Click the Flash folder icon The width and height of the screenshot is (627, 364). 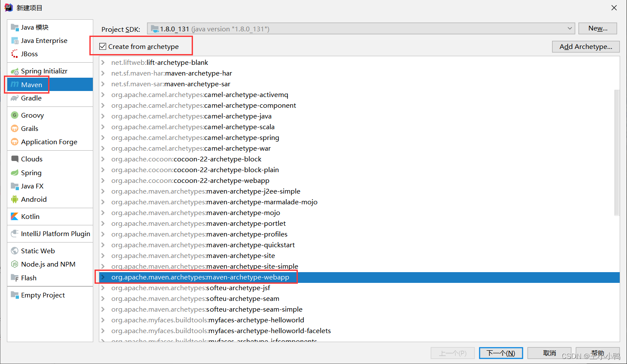pos(15,278)
